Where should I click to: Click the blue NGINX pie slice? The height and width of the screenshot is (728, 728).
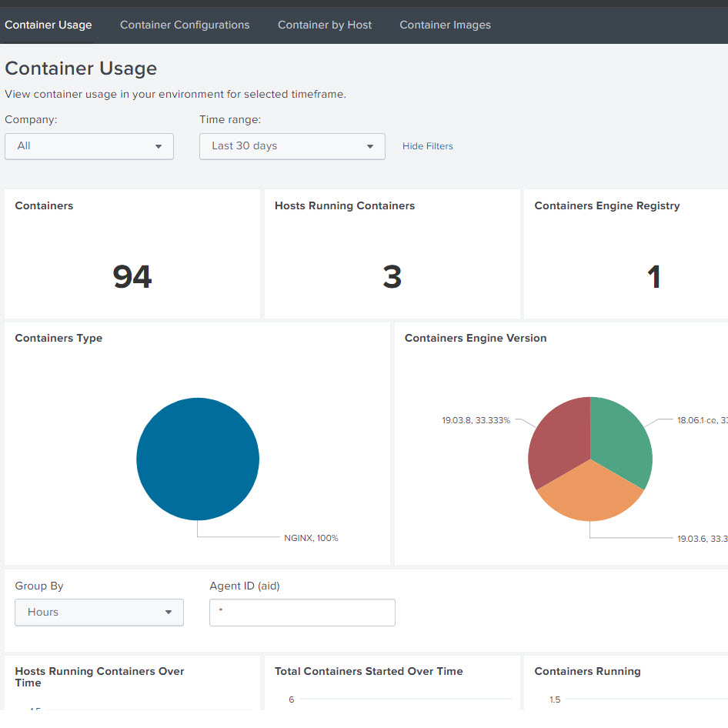click(198, 459)
